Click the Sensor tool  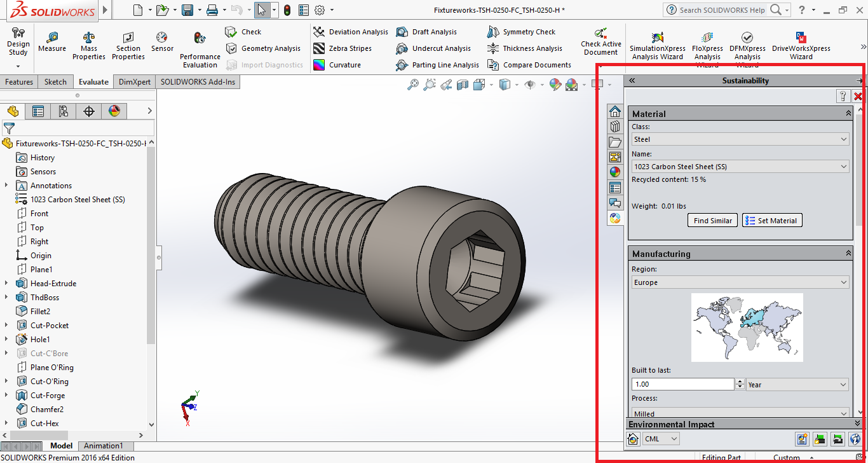tap(162, 42)
